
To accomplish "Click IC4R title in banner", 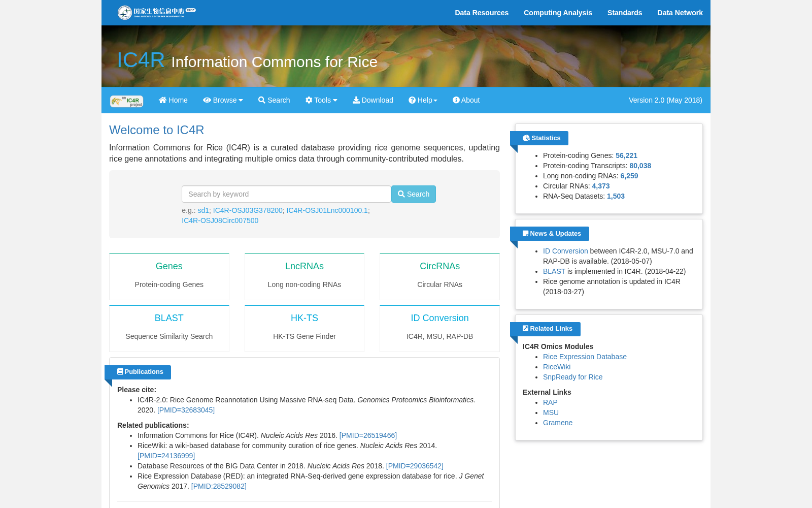I will (141, 60).
